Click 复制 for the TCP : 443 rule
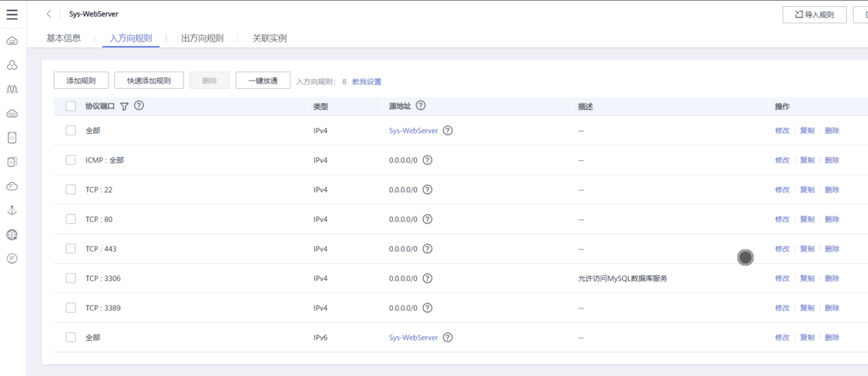Screen dimensions: 868x376 807,248
